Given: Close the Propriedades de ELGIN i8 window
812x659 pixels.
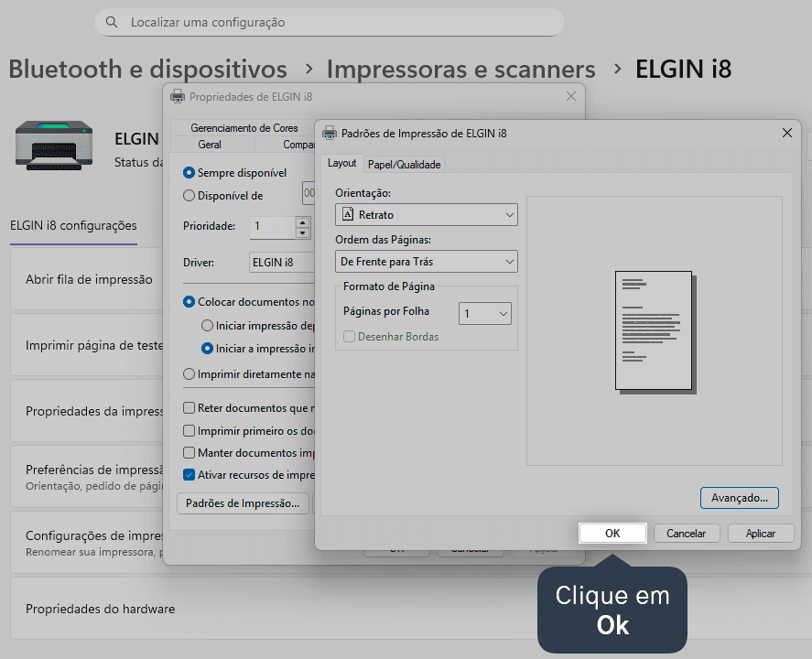Looking at the screenshot, I should [x=570, y=96].
